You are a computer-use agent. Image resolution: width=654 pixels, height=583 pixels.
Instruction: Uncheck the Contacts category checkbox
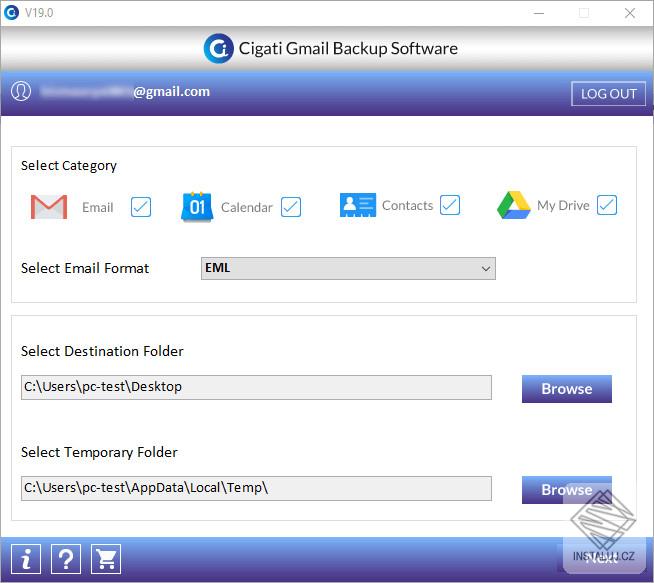click(x=450, y=205)
